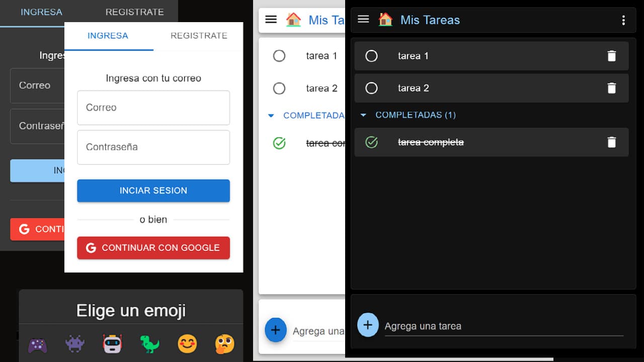This screenshot has height=362, width=644.
Task: Uncheck the green check on tarea completa
Action: coord(372,142)
